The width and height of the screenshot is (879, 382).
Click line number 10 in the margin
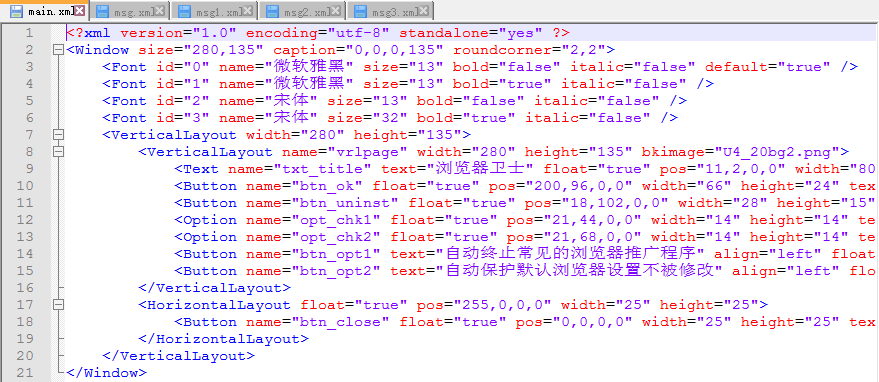(25, 186)
